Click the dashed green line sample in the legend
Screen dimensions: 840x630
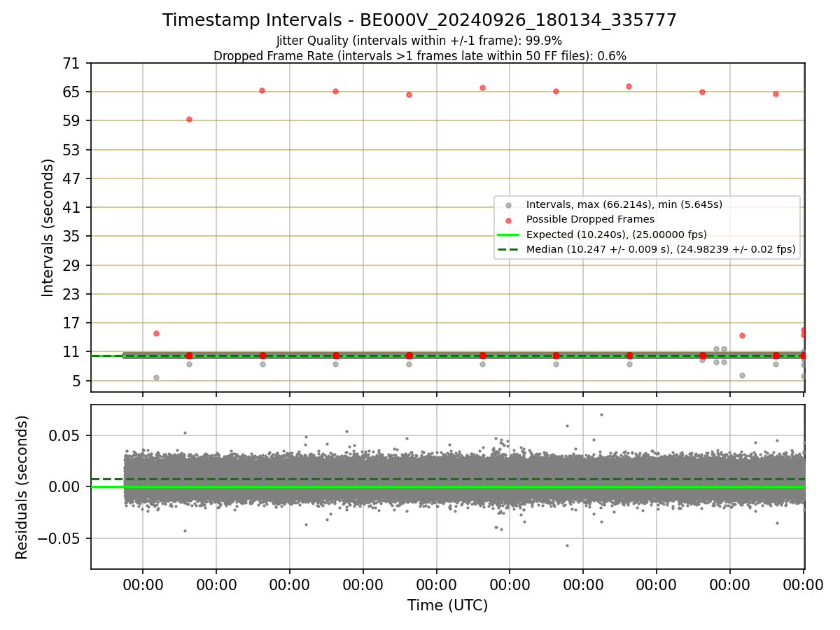coord(509,248)
